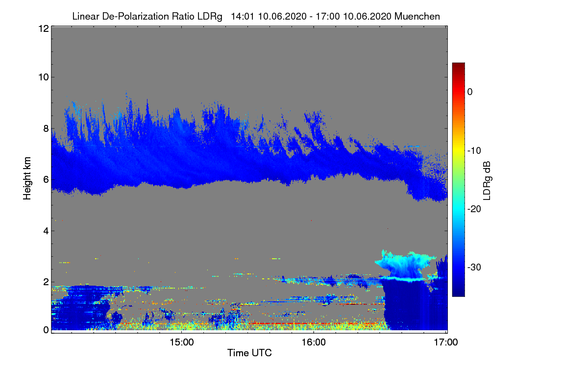Click the colorbar value label '-30'
This screenshot has height=392, width=588.
(474, 267)
